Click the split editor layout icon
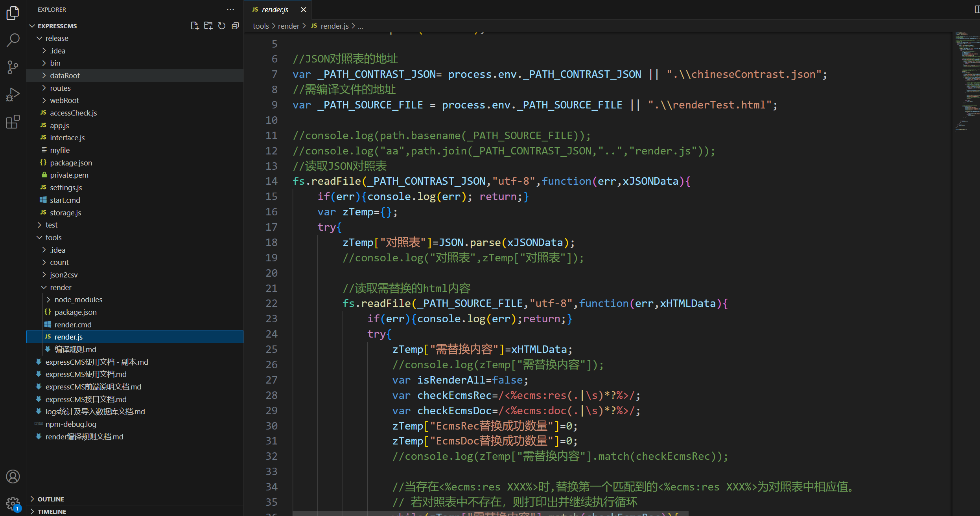Screen dimensions: 980x516 977,9
